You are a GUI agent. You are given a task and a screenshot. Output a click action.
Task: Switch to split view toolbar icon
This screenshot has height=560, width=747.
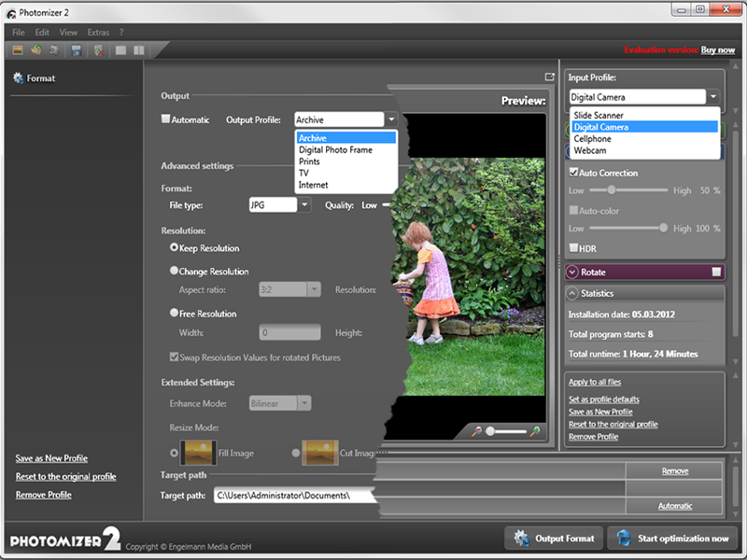pyautogui.click(x=139, y=50)
